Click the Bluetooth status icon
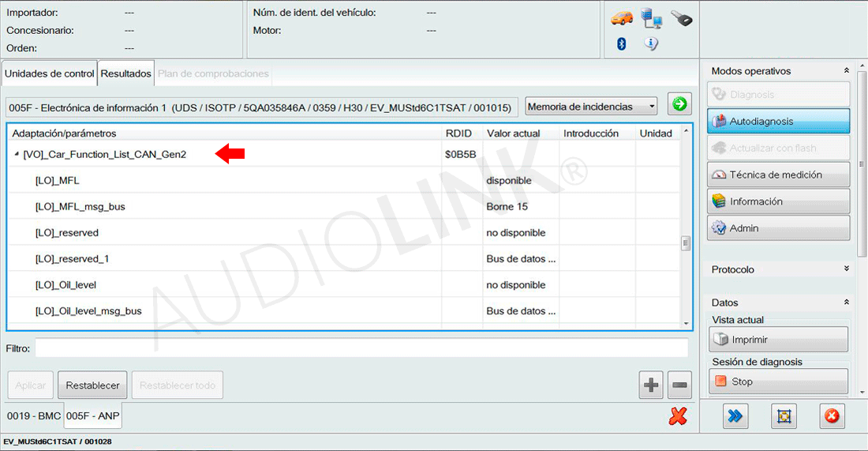This screenshot has width=868, height=451. pos(621,44)
